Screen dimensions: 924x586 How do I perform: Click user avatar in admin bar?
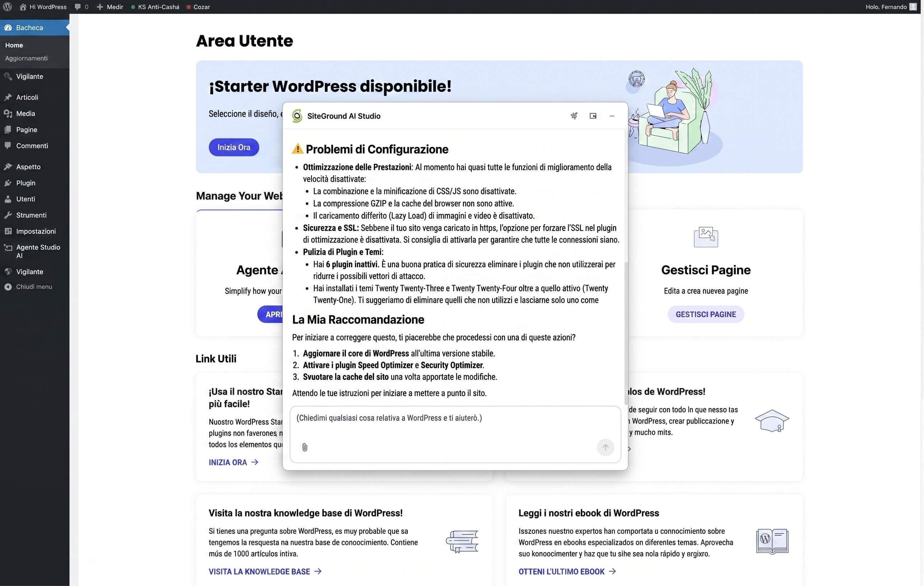point(913,7)
